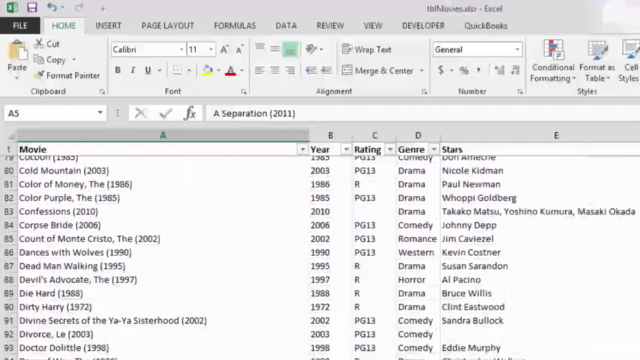Open the FILE tab

coord(20,26)
